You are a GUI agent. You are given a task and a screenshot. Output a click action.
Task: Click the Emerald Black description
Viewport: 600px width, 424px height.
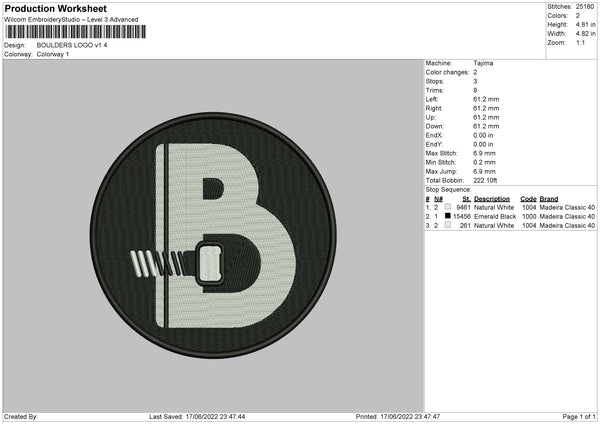pyautogui.click(x=495, y=217)
